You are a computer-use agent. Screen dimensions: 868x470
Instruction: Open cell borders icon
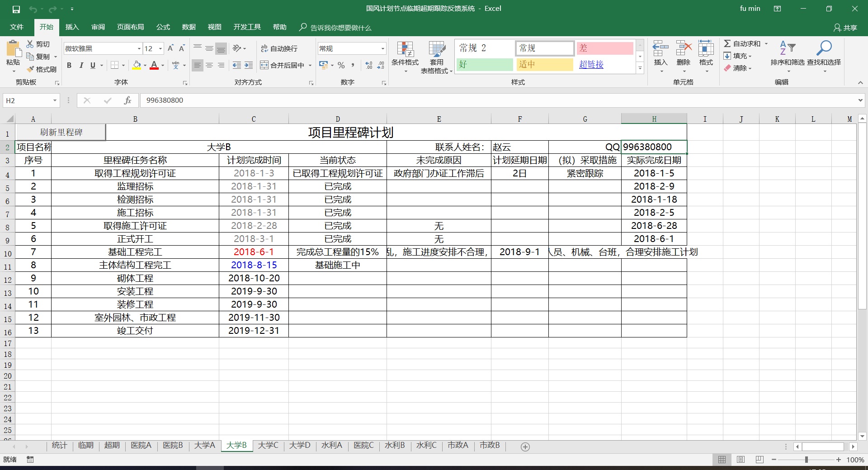tap(115, 65)
